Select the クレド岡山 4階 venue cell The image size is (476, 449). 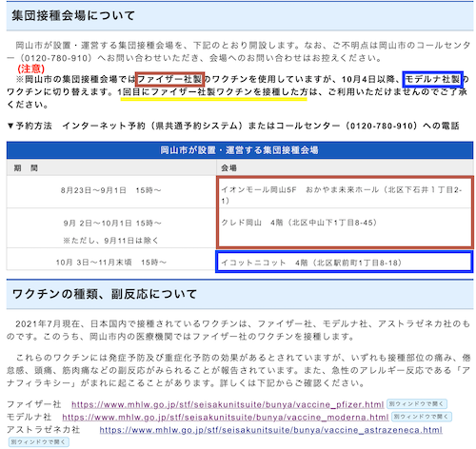click(x=345, y=228)
